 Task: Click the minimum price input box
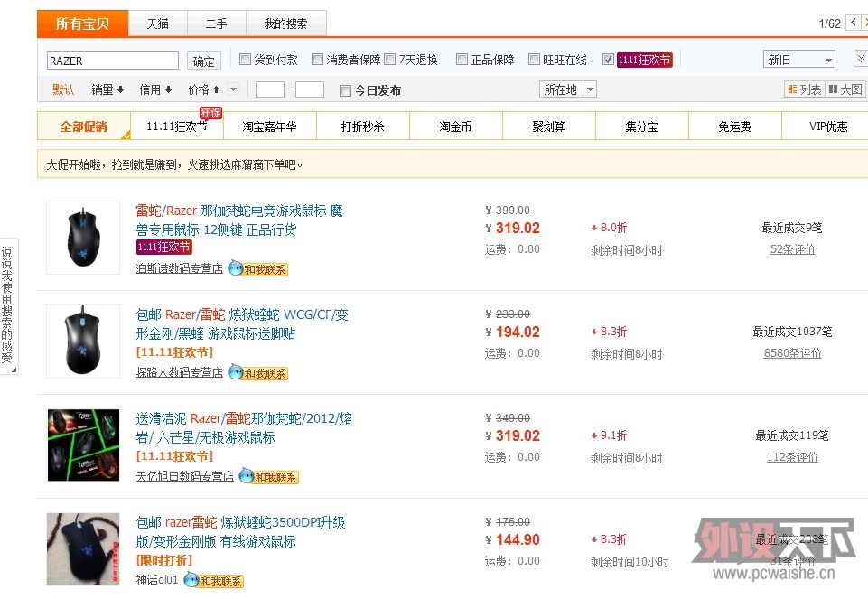269,89
